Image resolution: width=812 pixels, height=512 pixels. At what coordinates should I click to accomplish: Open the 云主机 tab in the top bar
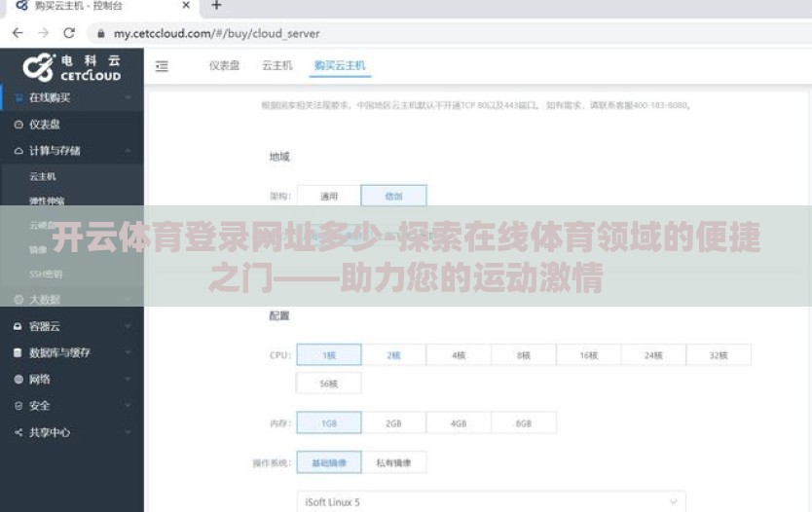coord(277,65)
